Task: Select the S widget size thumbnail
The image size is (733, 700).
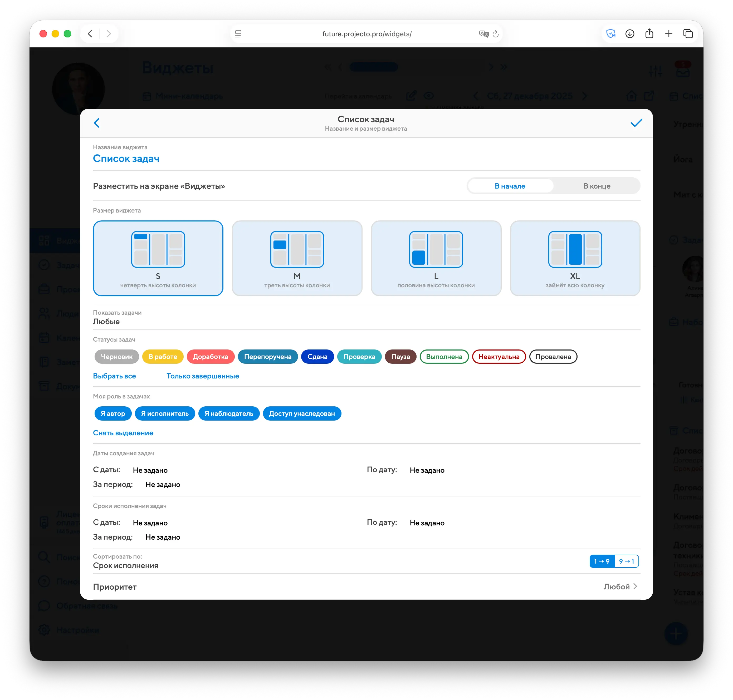Action: 158,249
